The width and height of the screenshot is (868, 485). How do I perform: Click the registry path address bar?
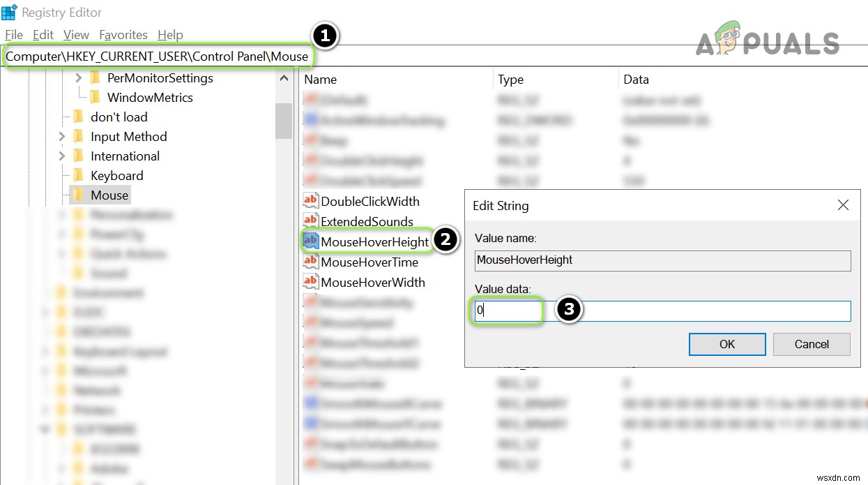(434, 57)
